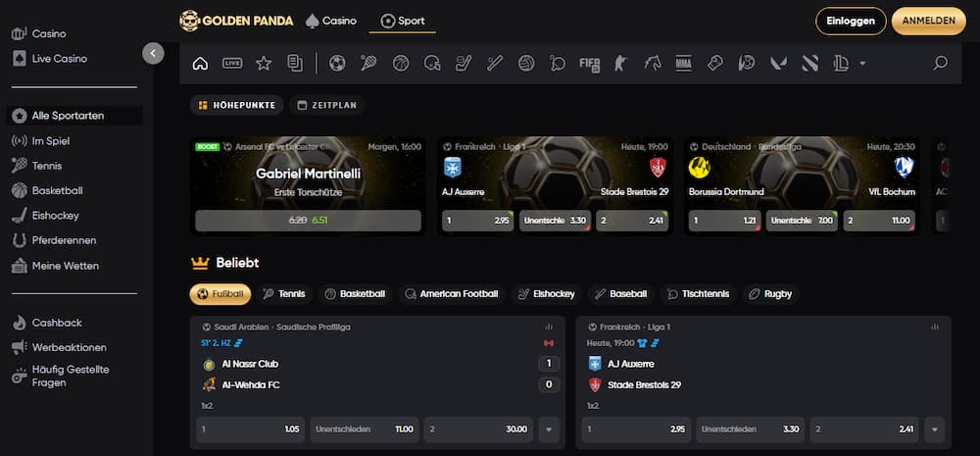Select the Fußball filter chip

220,294
